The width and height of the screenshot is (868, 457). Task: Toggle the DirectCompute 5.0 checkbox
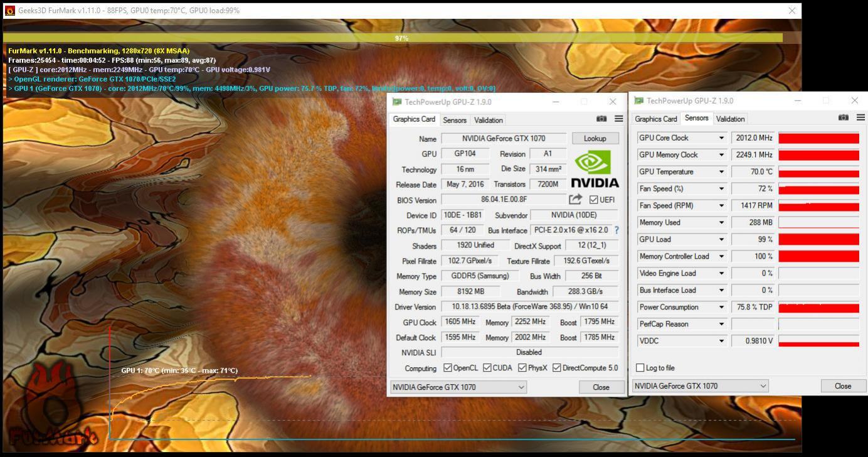[556, 368]
